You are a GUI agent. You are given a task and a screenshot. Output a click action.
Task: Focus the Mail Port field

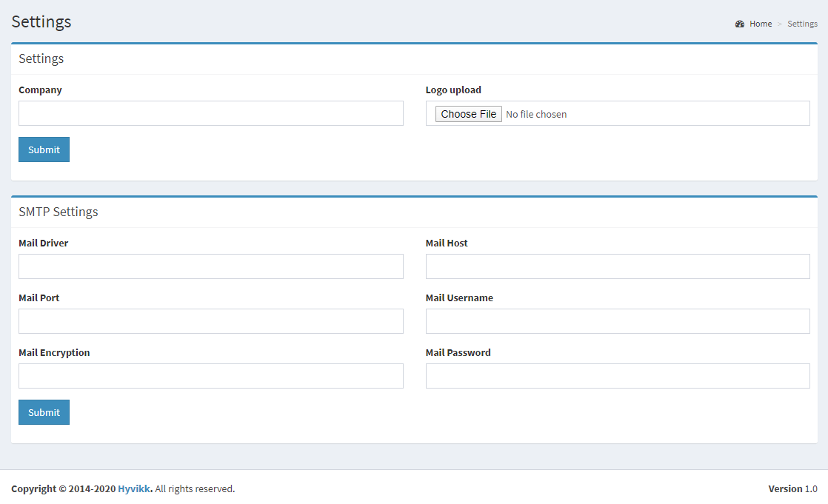(210, 321)
